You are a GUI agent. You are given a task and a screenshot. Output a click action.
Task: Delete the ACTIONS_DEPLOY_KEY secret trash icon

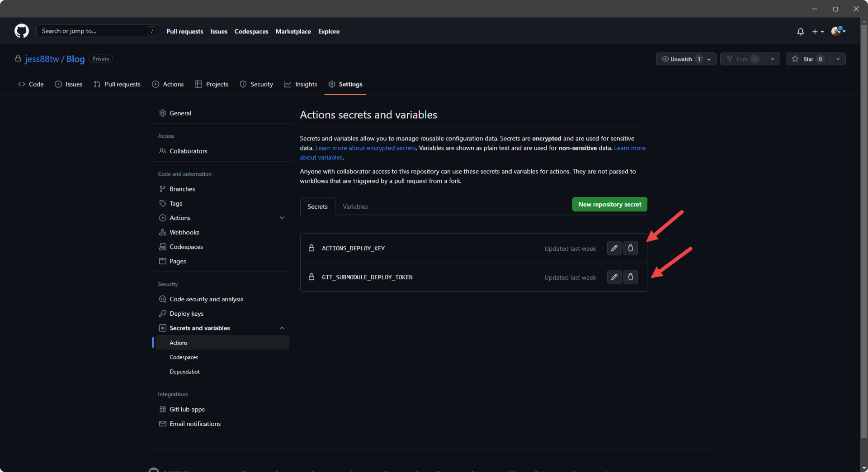click(631, 248)
